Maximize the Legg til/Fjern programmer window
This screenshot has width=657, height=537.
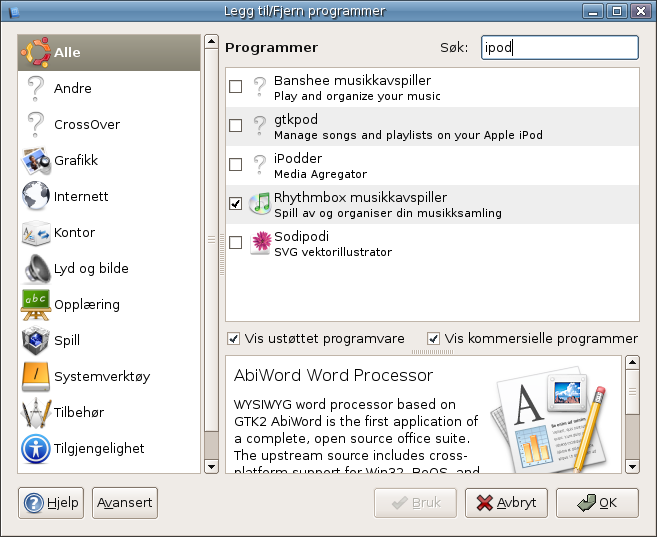pyautogui.click(x=617, y=11)
